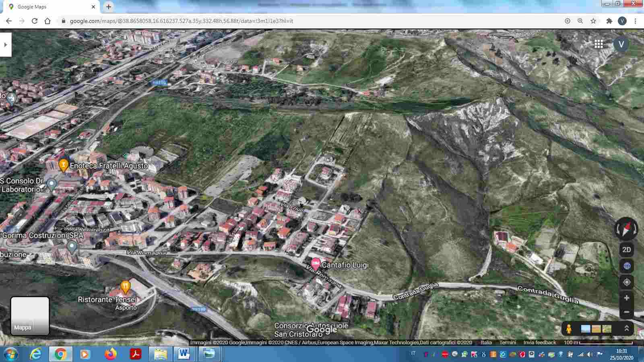Open the Google apps grid menu

pyautogui.click(x=599, y=44)
